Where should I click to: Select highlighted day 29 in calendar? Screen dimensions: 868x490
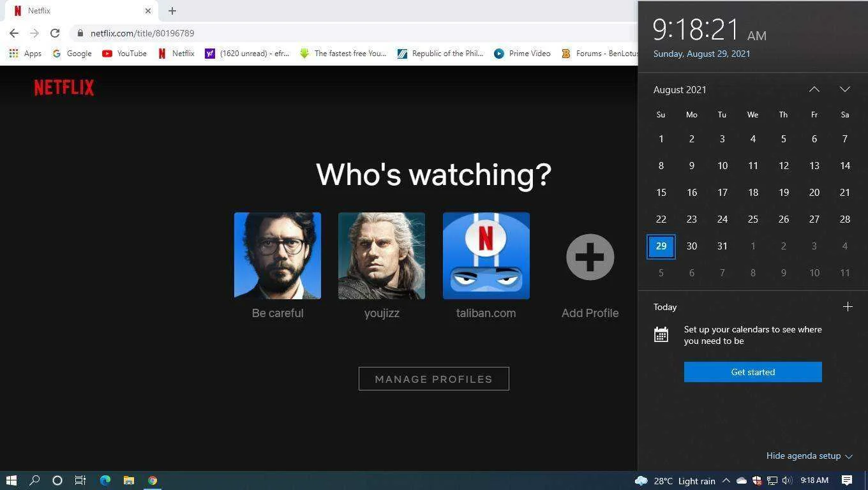661,246
